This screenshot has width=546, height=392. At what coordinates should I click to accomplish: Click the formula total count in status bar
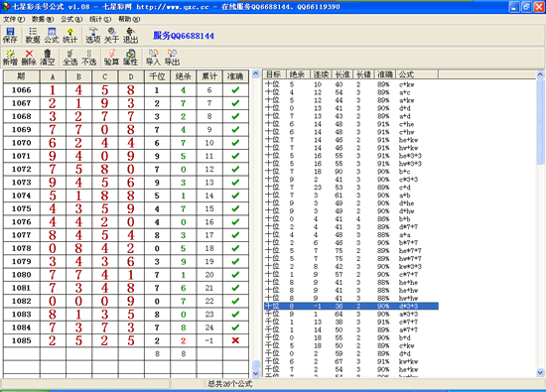click(230, 384)
